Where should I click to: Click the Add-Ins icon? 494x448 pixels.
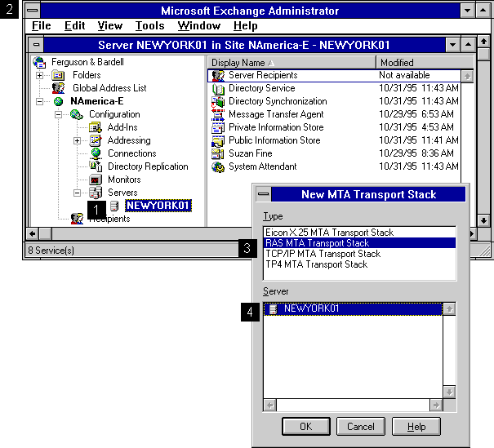point(96,127)
